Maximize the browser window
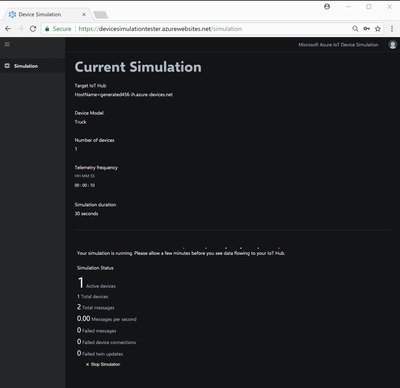 pos(369,7)
